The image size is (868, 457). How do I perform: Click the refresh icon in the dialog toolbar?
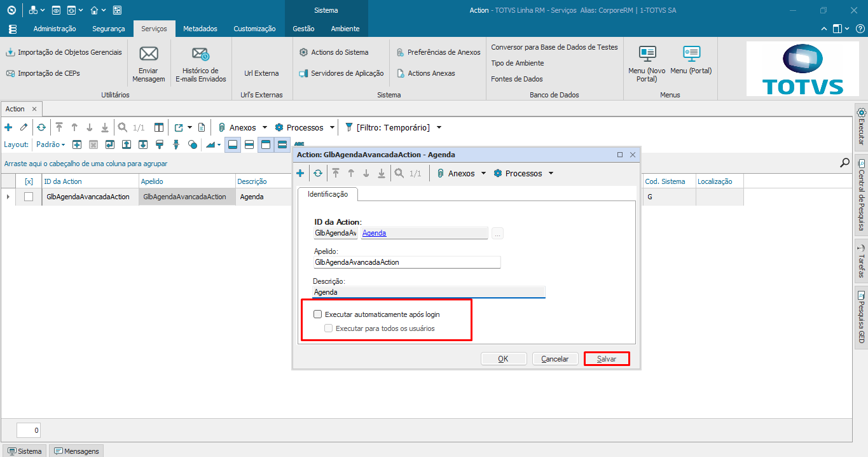(x=317, y=173)
